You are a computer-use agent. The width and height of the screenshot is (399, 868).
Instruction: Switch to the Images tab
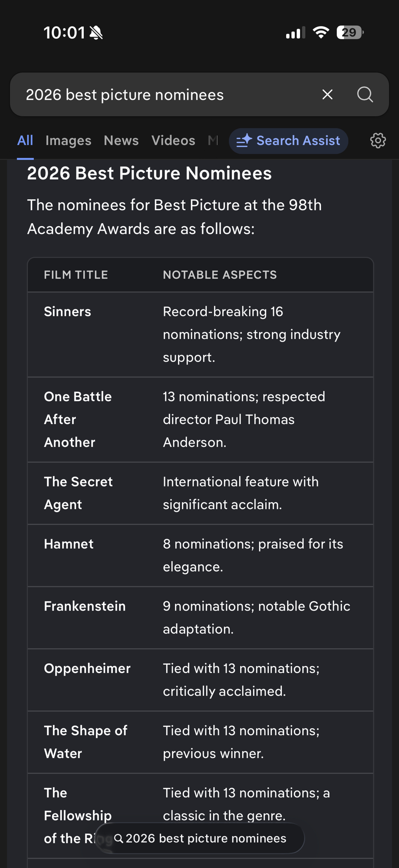point(68,141)
